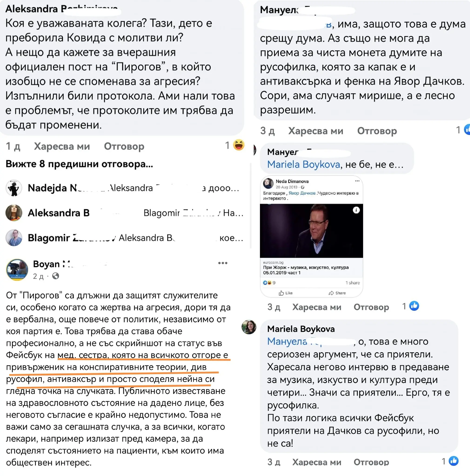Open the 'Явор Дачков' tagged name link
470x476 pixels.
(x=302, y=193)
